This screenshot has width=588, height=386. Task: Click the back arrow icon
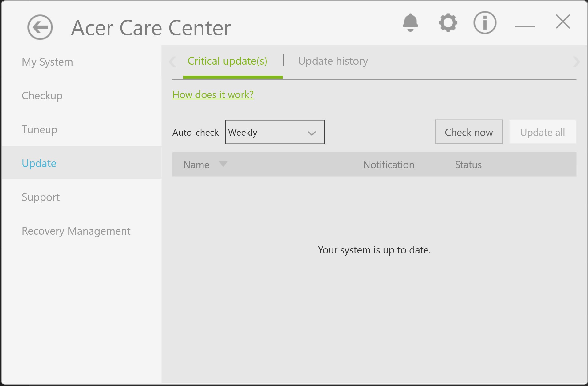click(40, 27)
